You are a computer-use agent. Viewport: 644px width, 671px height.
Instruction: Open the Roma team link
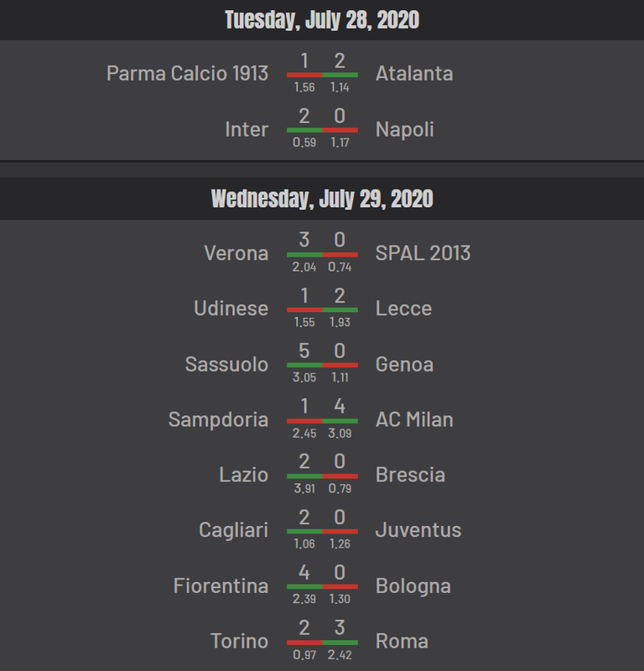click(x=402, y=641)
